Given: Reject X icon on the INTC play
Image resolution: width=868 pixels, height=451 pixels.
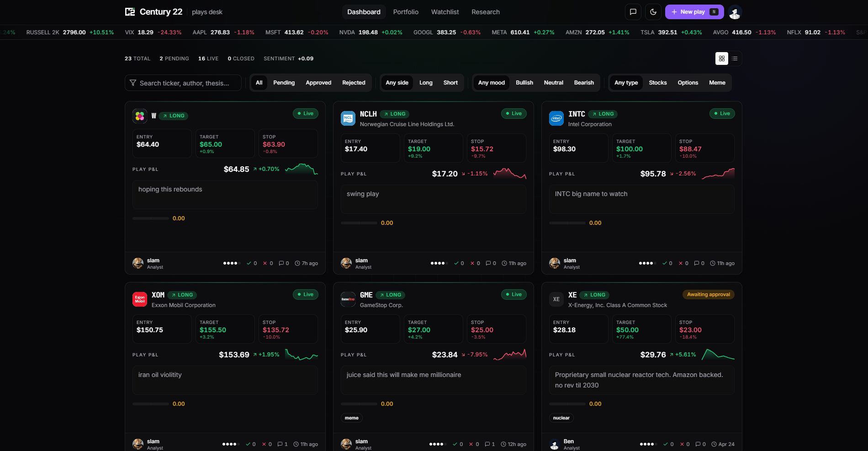Looking at the screenshot, I should pyautogui.click(x=681, y=263).
